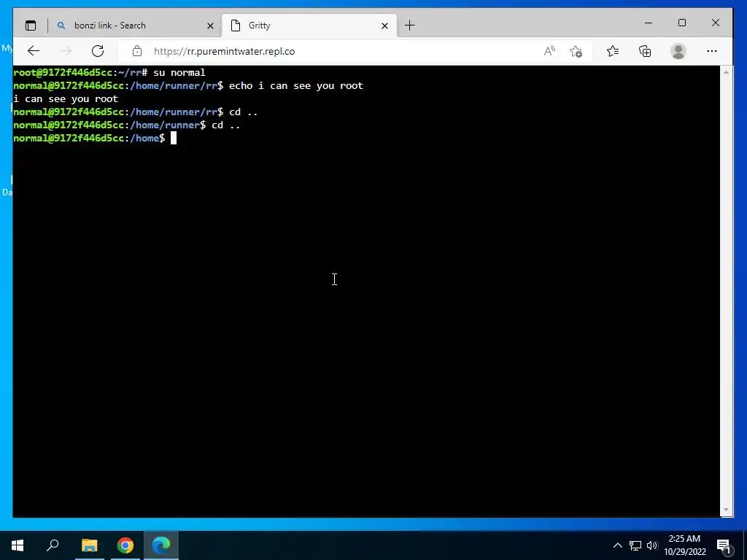Image resolution: width=747 pixels, height=560 pixels.
Task: Close the Edge window
Action: [x=715, y=23]
